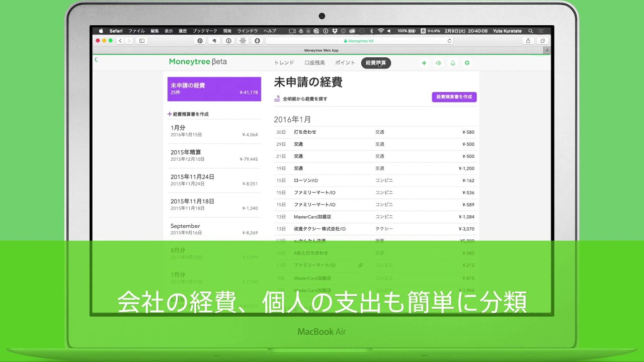
Task: Click Safari share icon
Action: pyautogui.click(x=528, y=41)
